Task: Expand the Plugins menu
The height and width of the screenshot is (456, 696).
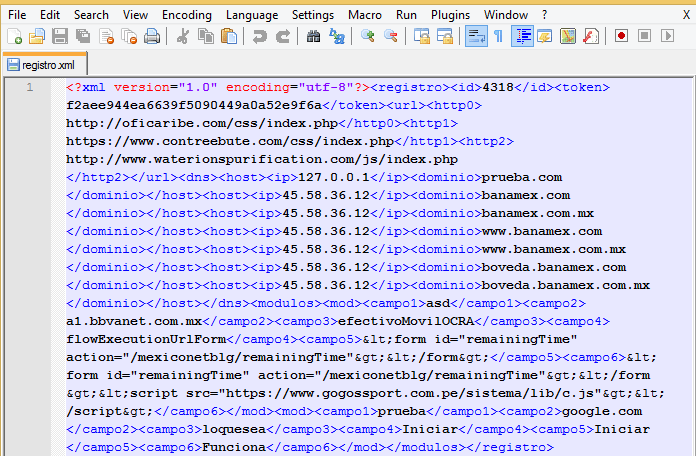Action: tap(450, 15)
